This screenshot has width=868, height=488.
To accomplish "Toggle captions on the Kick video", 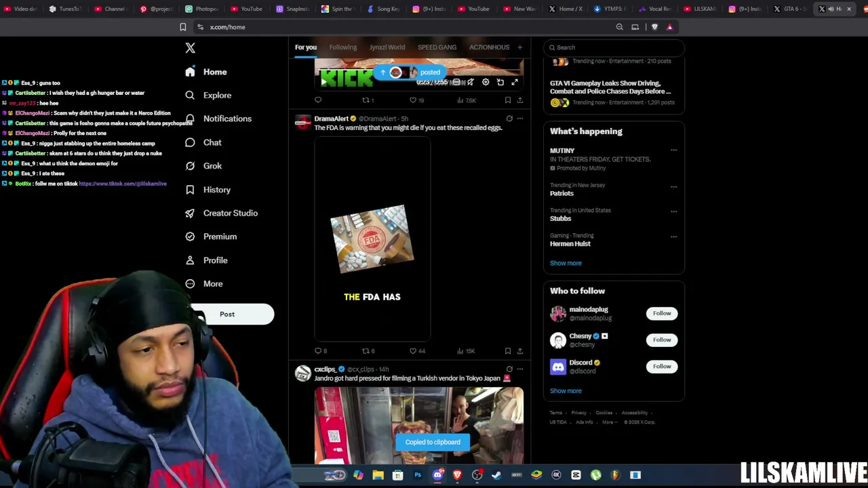I will coord(456,83).
